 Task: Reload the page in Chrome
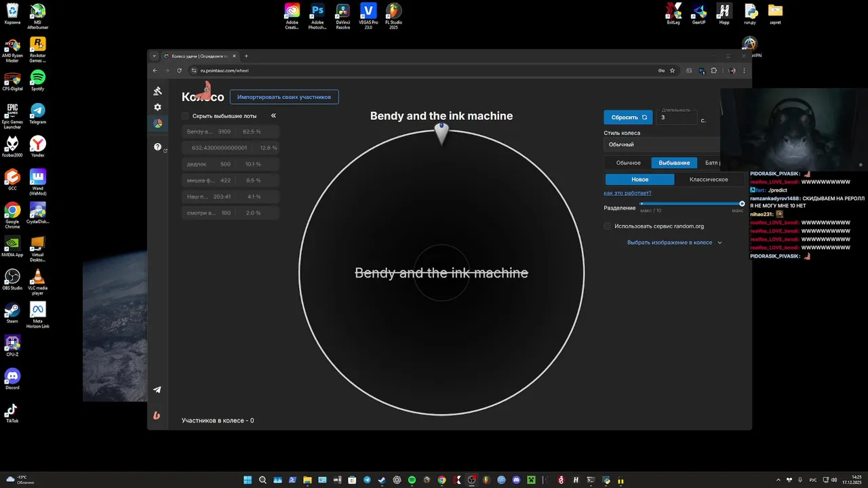point(180,70)
